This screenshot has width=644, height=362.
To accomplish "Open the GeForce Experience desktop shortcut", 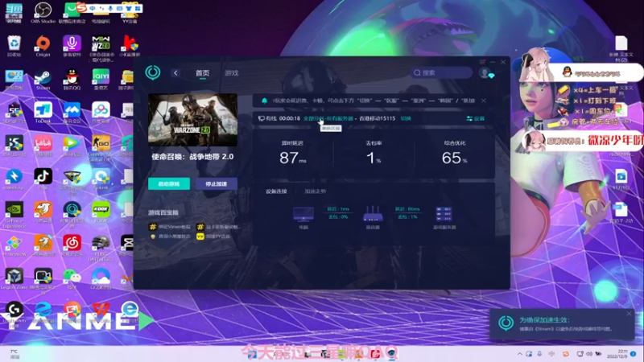I will (x=14, y=214).
